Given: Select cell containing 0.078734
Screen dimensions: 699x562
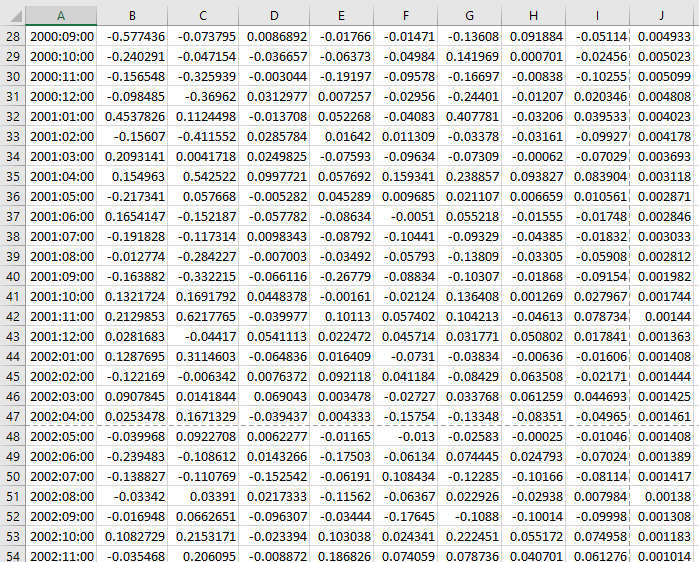Looking at the screenshot, I should [x=597, y=316].
